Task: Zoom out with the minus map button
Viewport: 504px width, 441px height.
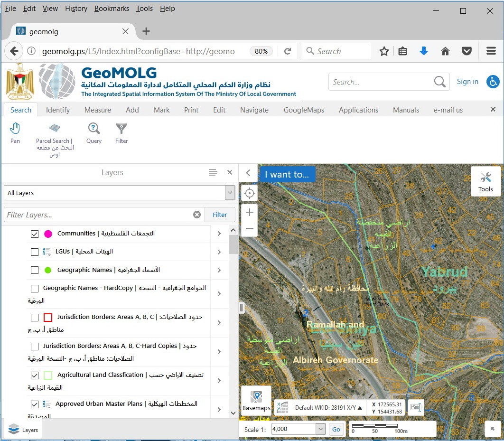Action: (250, 228)
